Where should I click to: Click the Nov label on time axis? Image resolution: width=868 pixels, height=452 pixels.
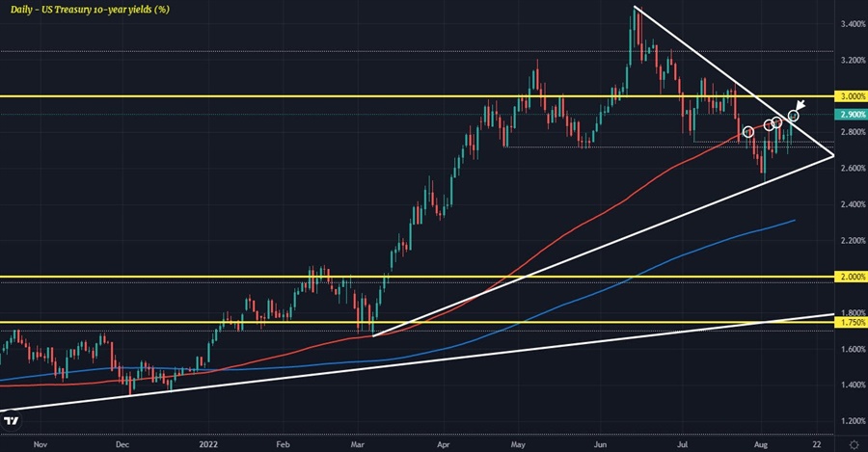click(x=40, y=444)
